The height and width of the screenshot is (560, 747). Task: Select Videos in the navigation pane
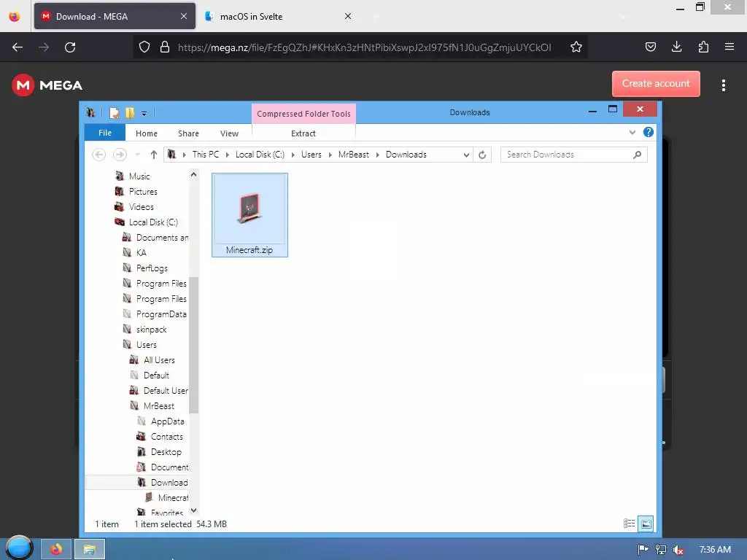(141, 206)
